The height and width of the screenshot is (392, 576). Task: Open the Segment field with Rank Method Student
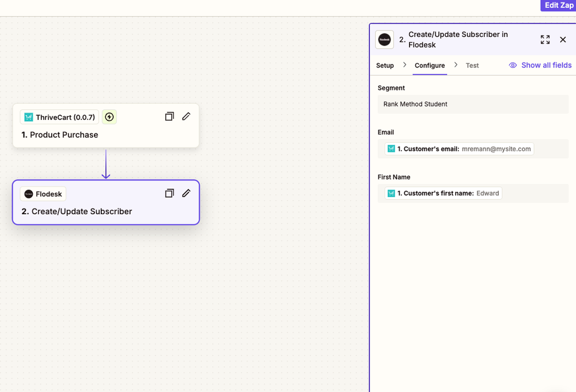coord(473,104)
